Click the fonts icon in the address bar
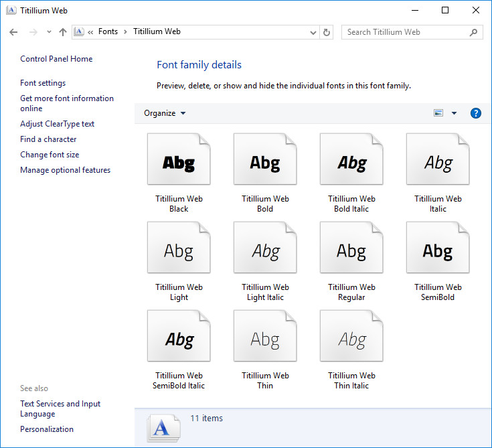This screenshot has height=448, width=492. (79, 31)
